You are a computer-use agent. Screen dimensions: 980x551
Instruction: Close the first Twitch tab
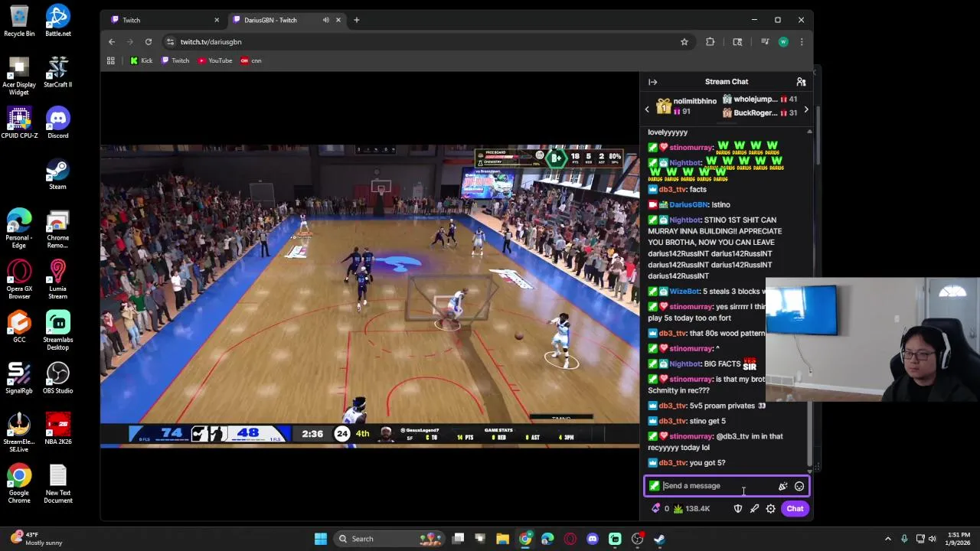click(x=217, y=20)
